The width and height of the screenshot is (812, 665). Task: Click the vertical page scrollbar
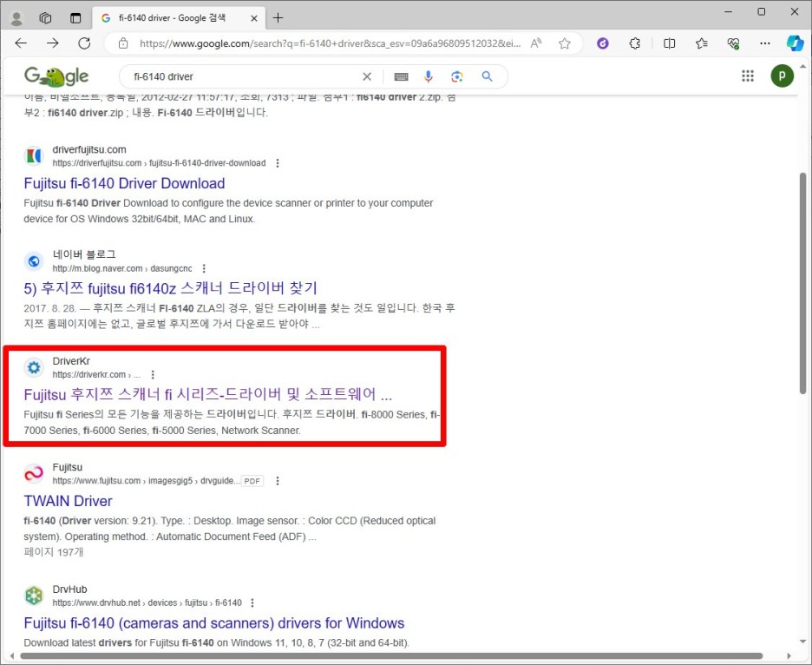(802, 284)
